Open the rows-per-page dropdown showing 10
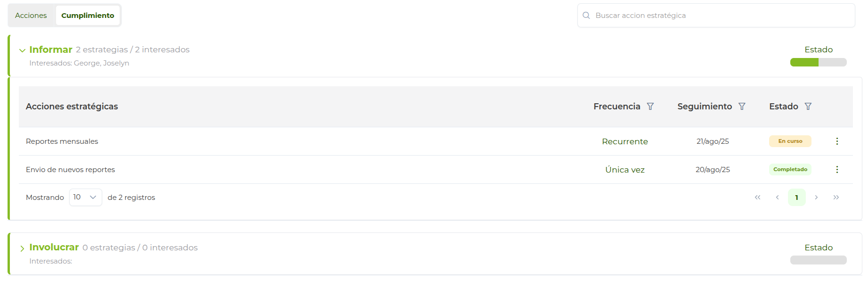 click(x=85, y=198)
